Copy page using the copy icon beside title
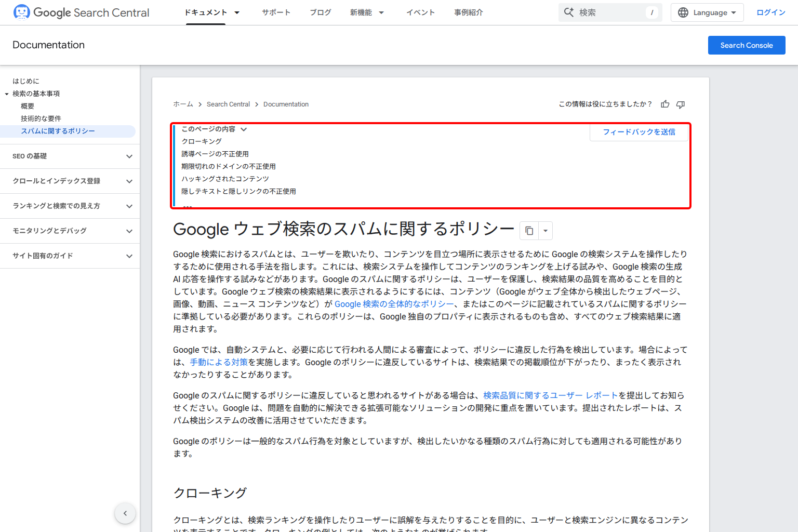This screenshot has width=798, height=532. [529, 231]
